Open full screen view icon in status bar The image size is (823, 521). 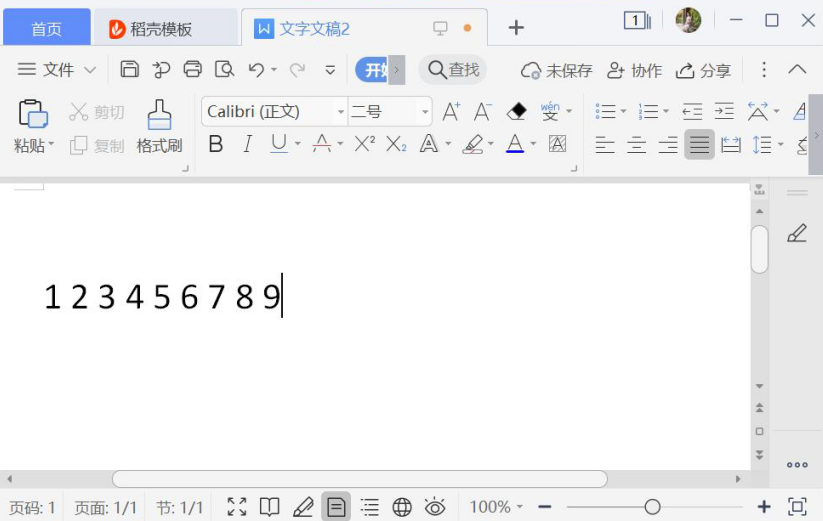coord(237,507)
